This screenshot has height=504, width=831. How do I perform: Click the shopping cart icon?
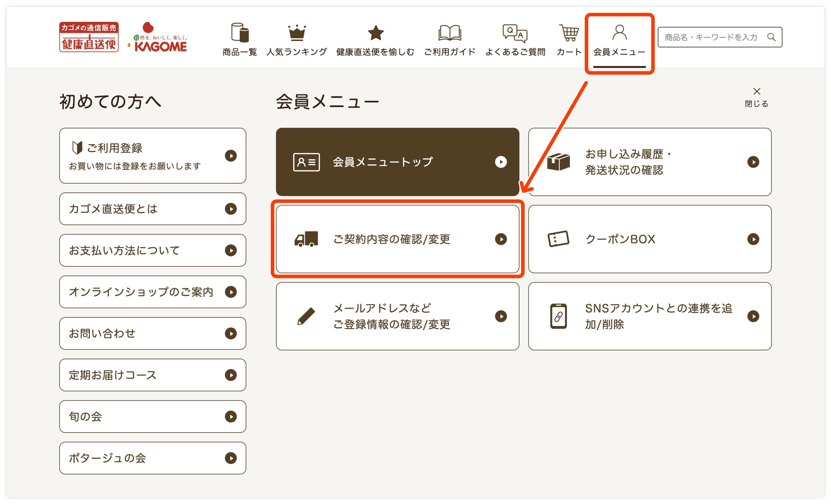(569, 33)
